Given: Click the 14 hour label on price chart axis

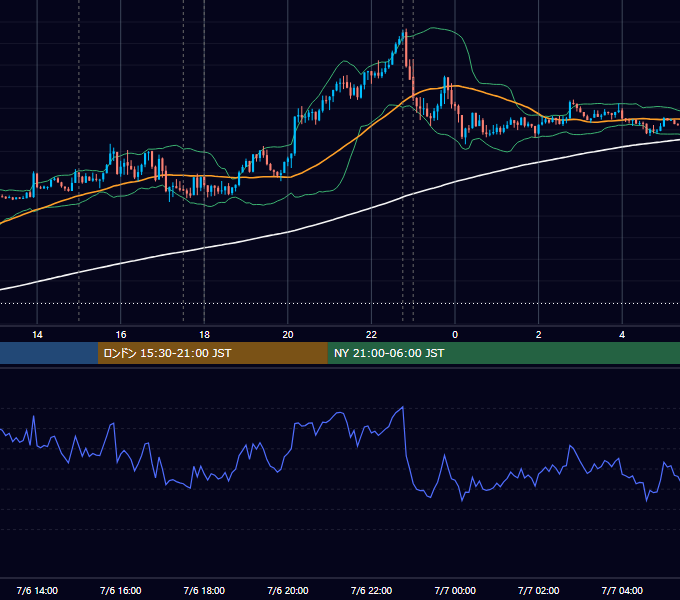Looking at the screenshot, I should point(37,335).
